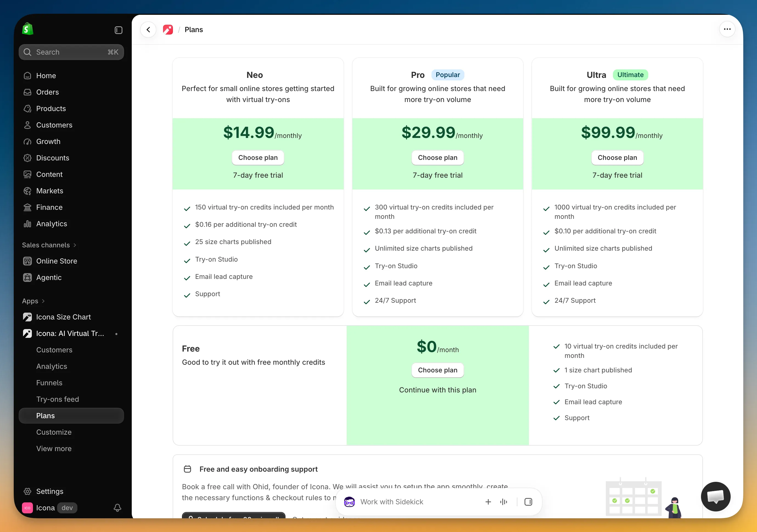Click the plus icon in Sidekick bar

tap(488, 502)
